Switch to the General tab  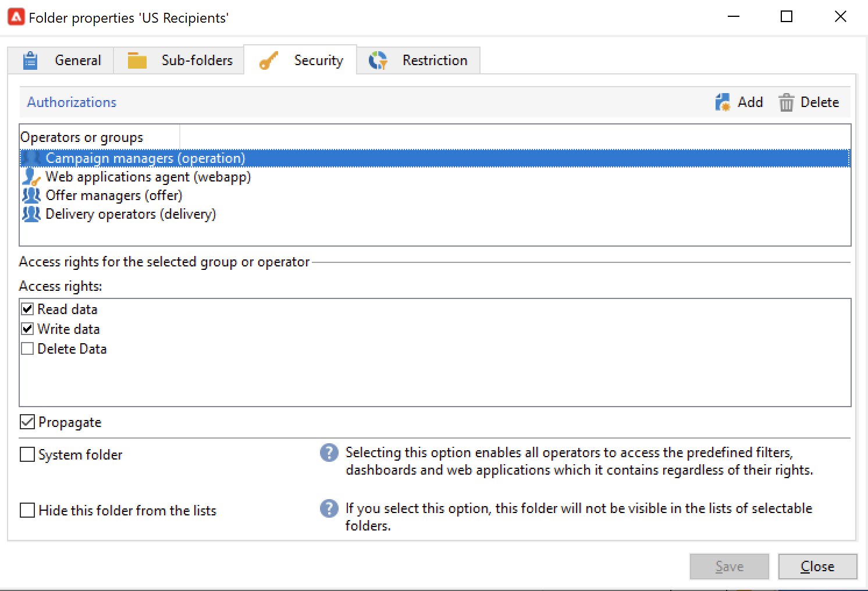[x=61, y=60]
